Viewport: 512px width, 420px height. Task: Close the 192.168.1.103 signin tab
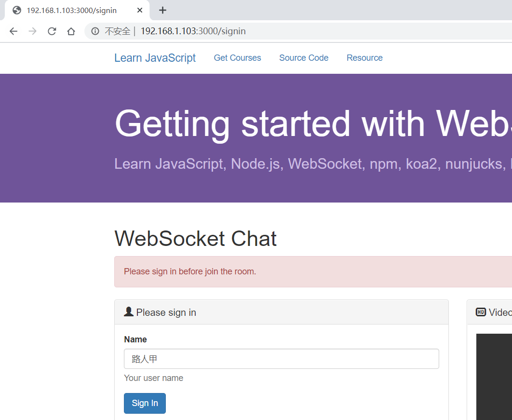pos(140,11)
